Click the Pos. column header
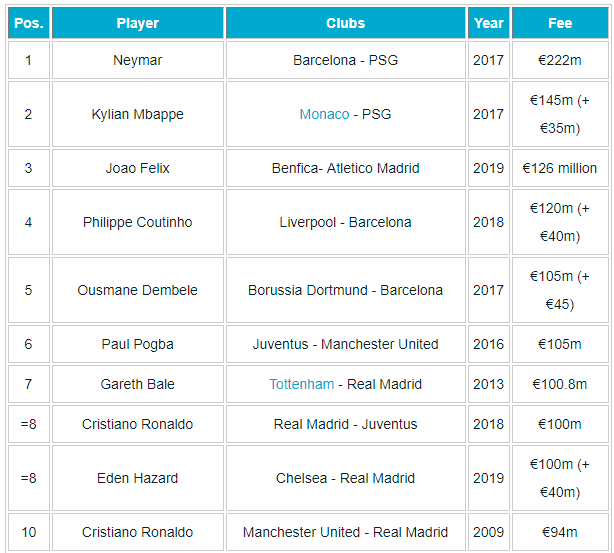Screen dimensions: 614x553 coord(28,23)
